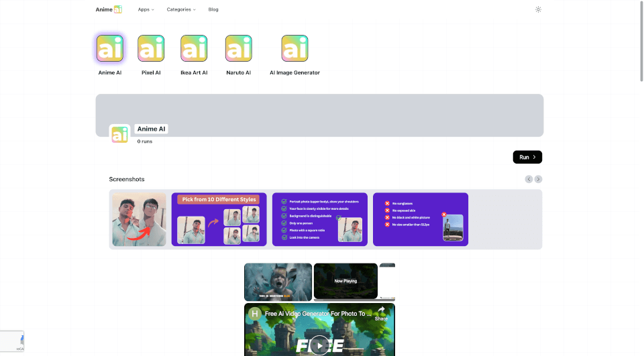Click the page vertical scrollbar
This screenshot has width=644, height=356.
[641, 41]
